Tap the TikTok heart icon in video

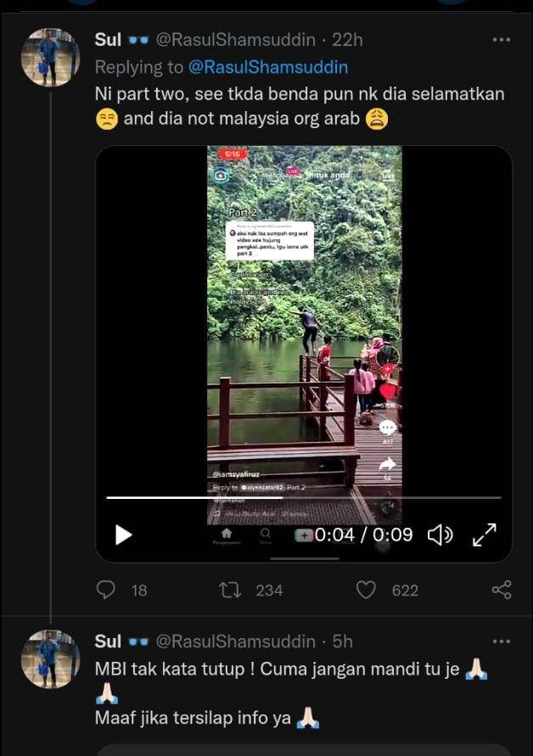(388, 392)
